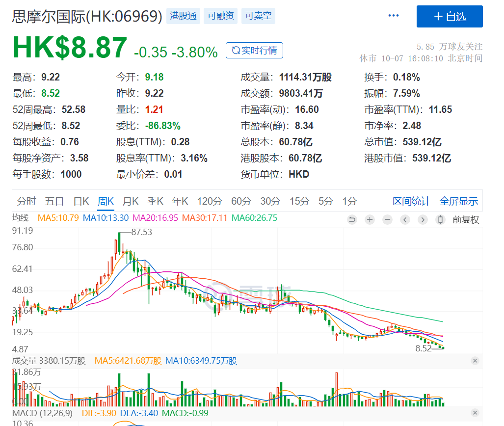The width and height of the screenshot is (504, 426).
Task: Toggle candlestick display icon beside 前复权
Action: click(x=440, y=219)
